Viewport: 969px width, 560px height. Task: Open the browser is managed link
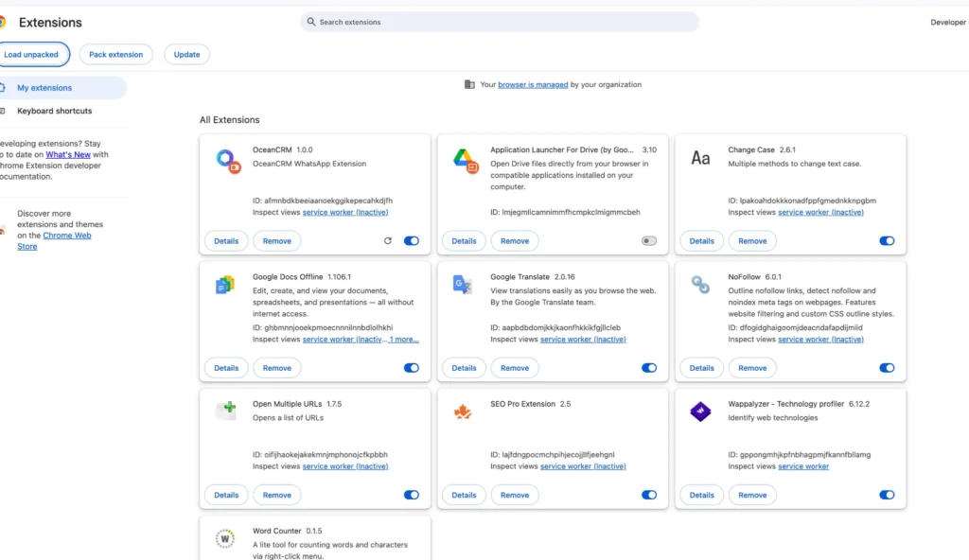click(533, 85)
